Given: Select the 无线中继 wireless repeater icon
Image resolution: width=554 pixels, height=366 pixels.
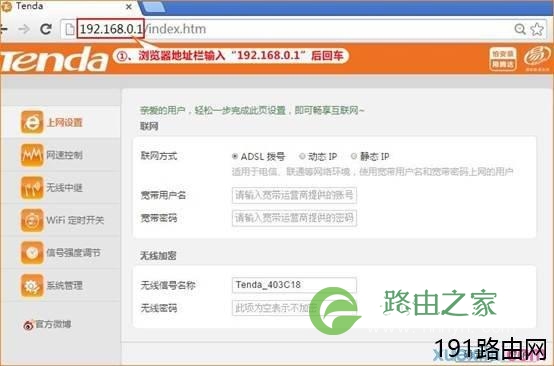Looking at the screenshot, I should tap(32, 188).
